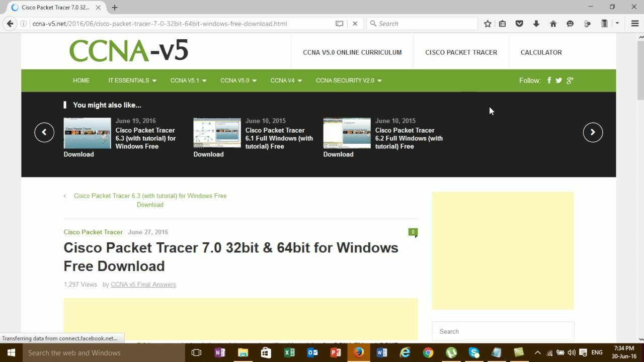Viewport: 644px width, 362px height.
Task: Open Cisco Packet Tracer 6.1 Full Windows post
Action: coord(279,138)
